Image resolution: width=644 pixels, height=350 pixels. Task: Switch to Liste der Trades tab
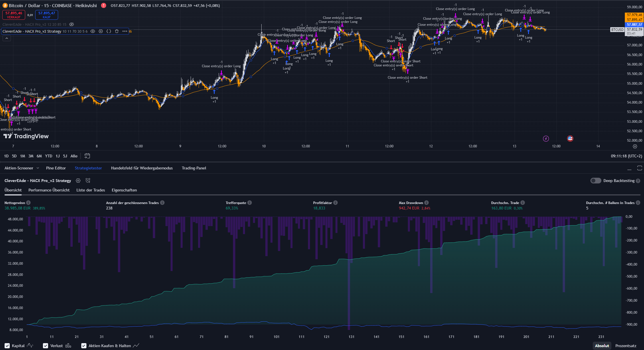pos(90,190)
